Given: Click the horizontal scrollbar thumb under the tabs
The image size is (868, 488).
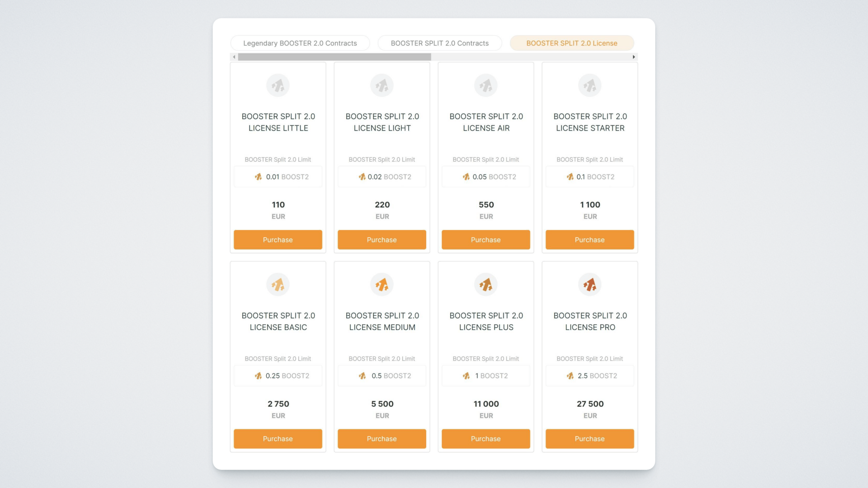Looking at the screenshot, I should click(x=335, y=57).
